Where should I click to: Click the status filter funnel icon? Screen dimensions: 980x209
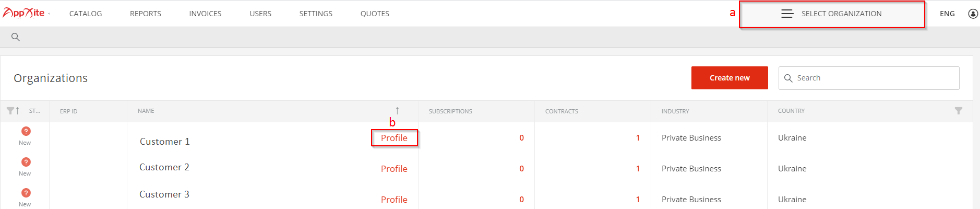pyautogui.click(x=10, y=111)
